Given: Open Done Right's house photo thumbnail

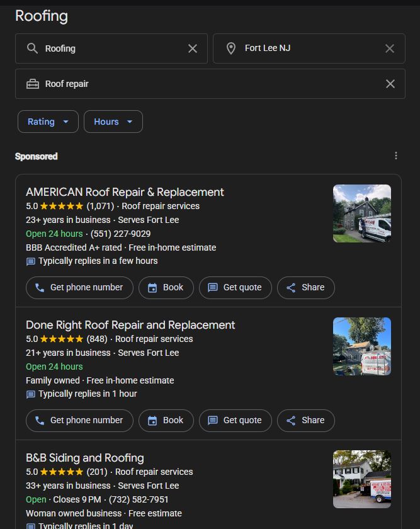Looking at the screenshot, I should tap(362, 346).
